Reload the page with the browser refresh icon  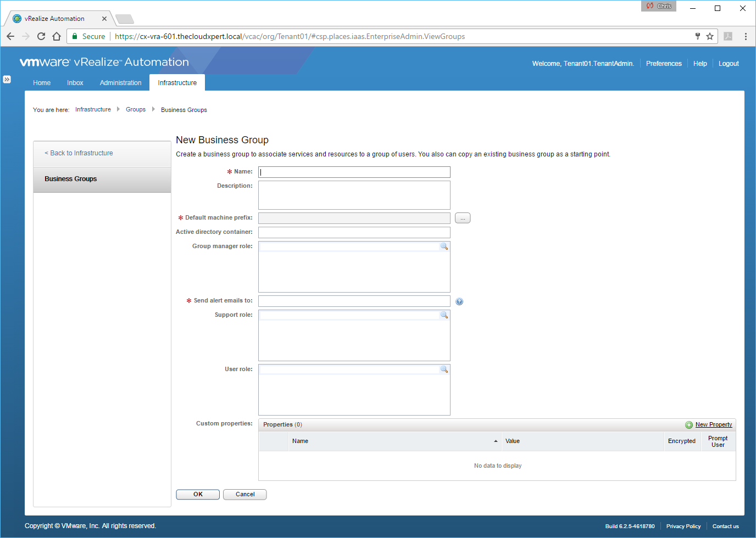[41, 36]
